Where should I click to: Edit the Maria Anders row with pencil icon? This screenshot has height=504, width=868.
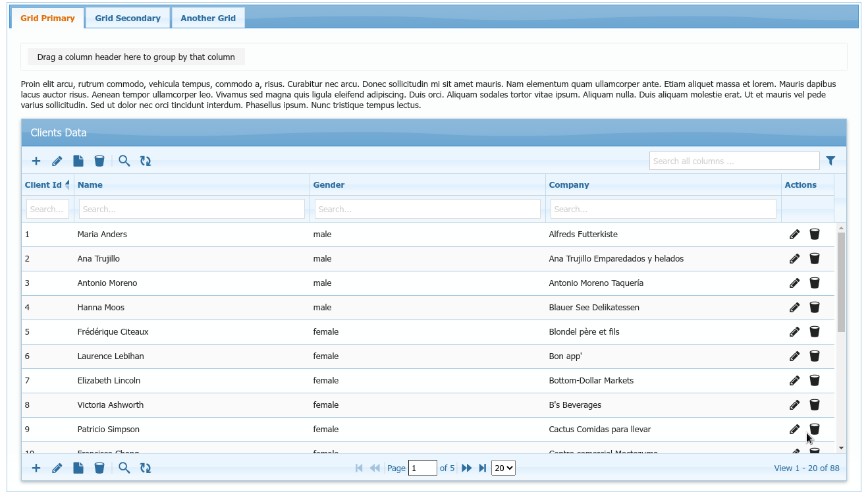click(x=794, y=235)
